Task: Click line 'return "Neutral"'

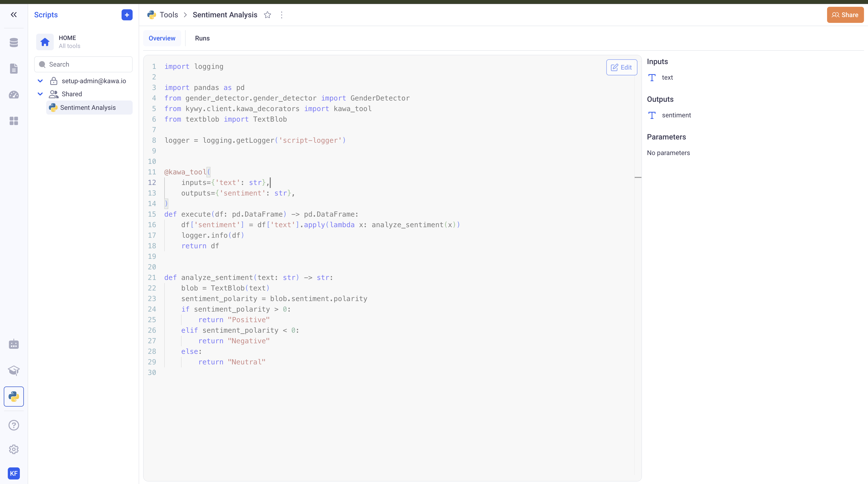Action: coord(232,362)
